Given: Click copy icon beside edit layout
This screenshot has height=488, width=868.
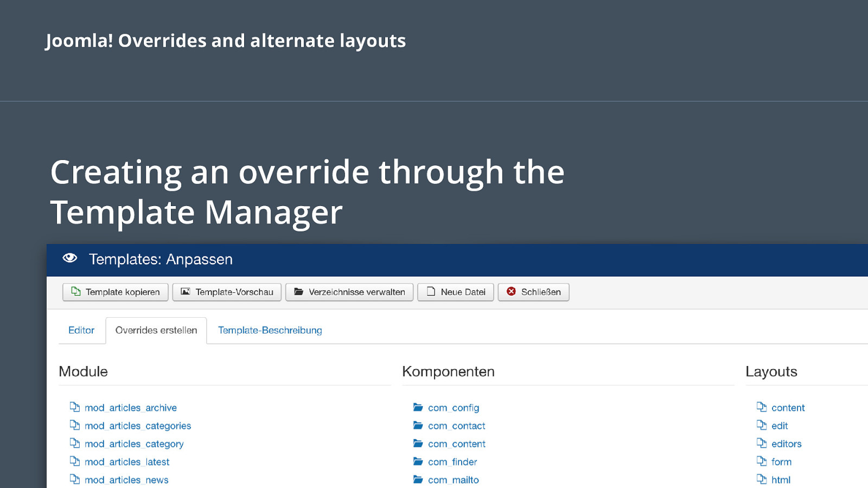Looking at the screenshot, I should tap(762, 425).
